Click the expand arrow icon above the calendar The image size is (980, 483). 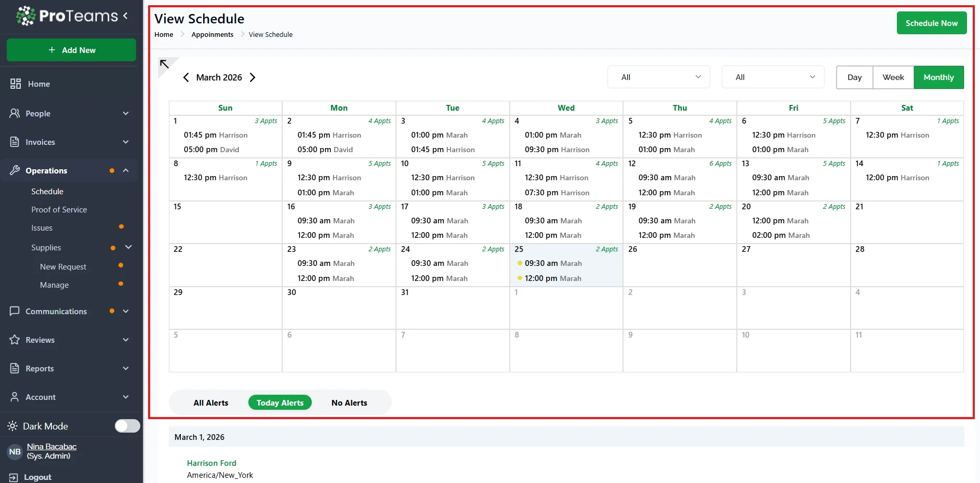[165, 64]
